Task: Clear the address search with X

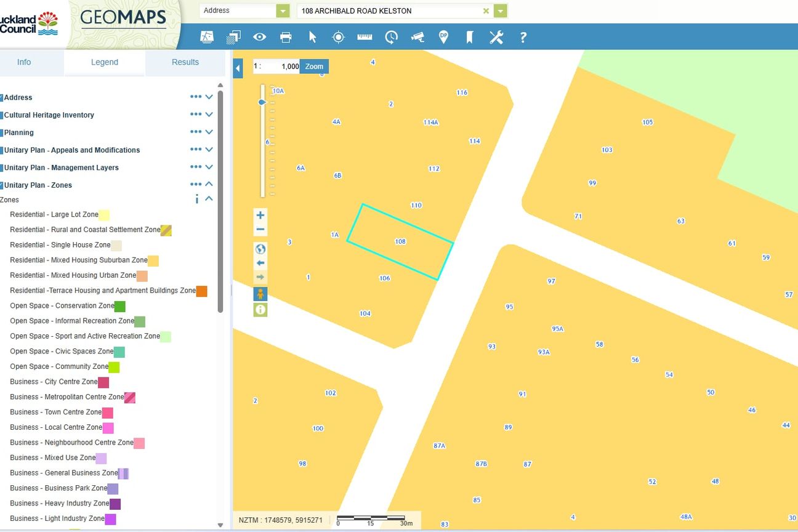Action: coord(486,10)
